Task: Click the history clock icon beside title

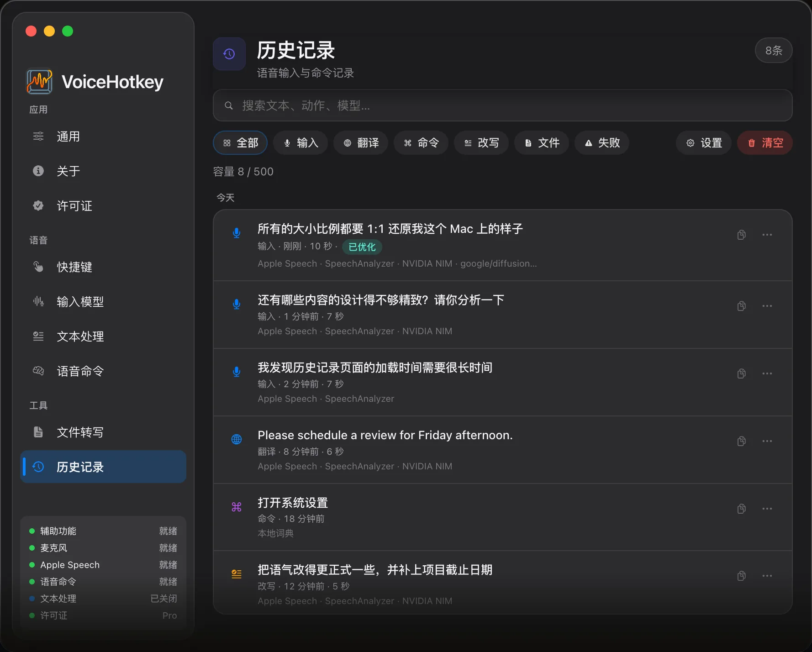Action: [x=229, y=54]
